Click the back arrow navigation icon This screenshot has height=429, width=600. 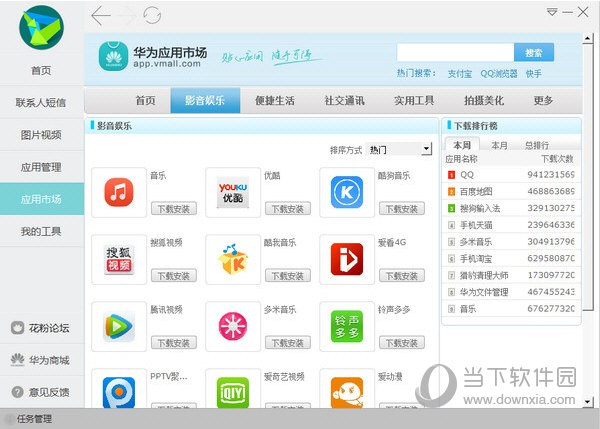click(x=101, y=16)
